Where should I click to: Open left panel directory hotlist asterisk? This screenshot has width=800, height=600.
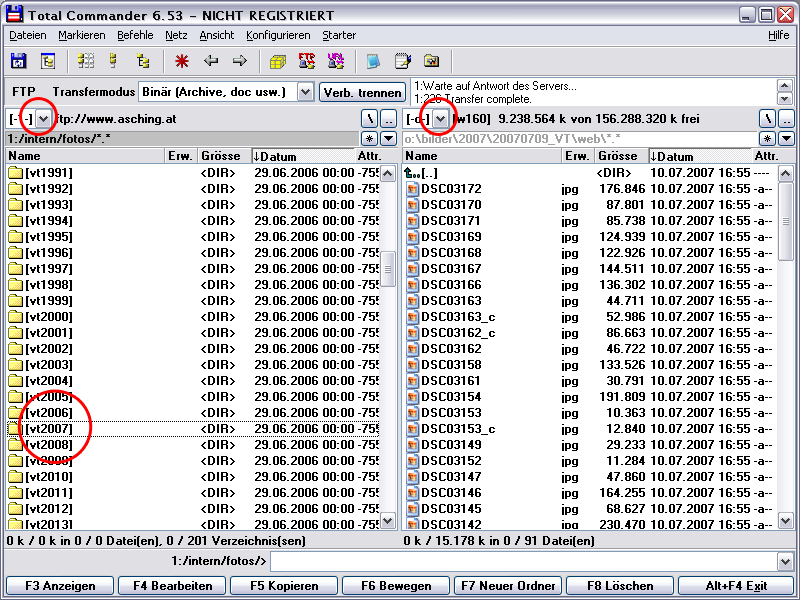[369, 138]
